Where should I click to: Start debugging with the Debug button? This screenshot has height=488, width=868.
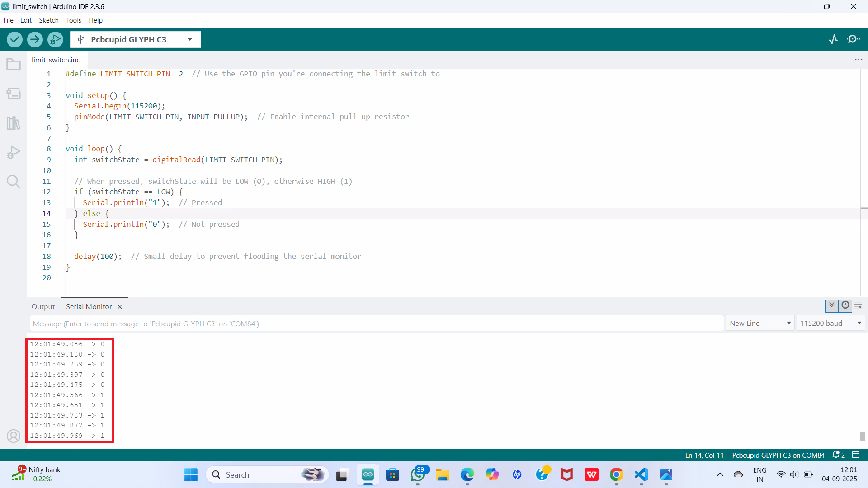click(55, 40)
